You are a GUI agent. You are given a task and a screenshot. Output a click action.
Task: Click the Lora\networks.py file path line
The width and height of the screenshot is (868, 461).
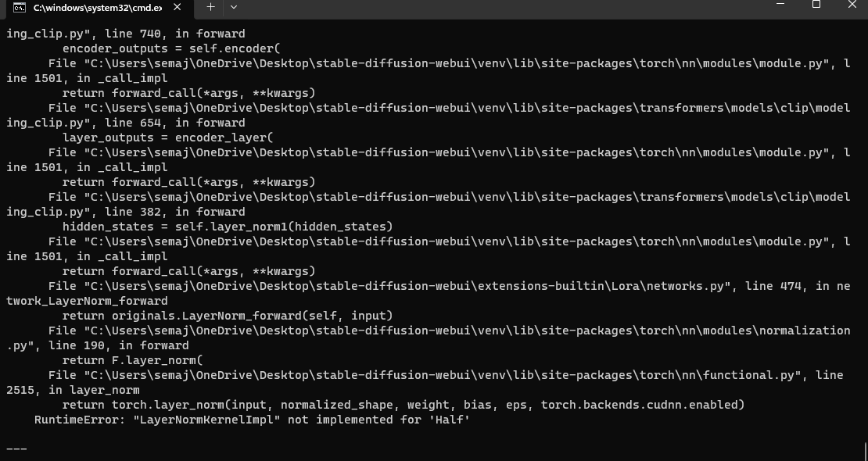(x=391, y=286)
